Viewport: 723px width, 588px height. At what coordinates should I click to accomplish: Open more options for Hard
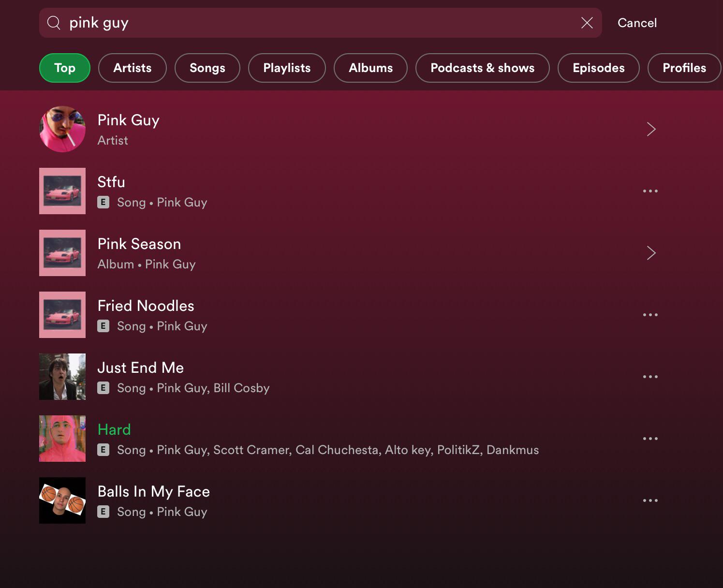(650, 439)
